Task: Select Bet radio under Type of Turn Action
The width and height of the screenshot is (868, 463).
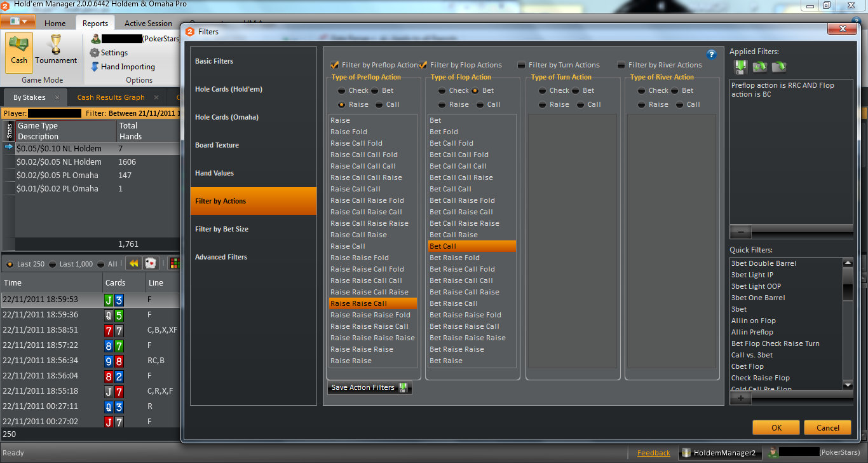Action: tap(577, 90)
